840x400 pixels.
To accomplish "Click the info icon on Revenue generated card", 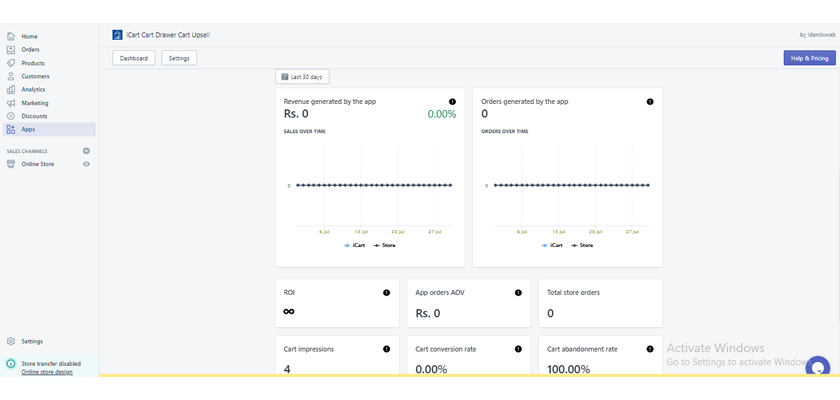I will 452,102.
